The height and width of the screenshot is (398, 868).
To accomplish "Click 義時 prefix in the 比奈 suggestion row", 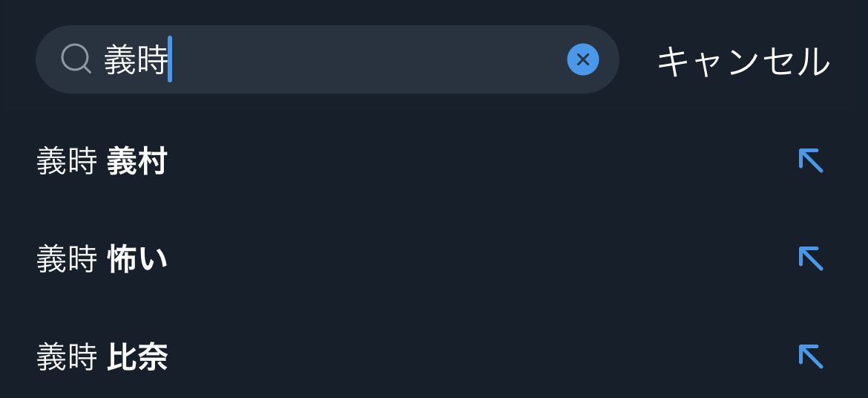I will tap(67, 358).
